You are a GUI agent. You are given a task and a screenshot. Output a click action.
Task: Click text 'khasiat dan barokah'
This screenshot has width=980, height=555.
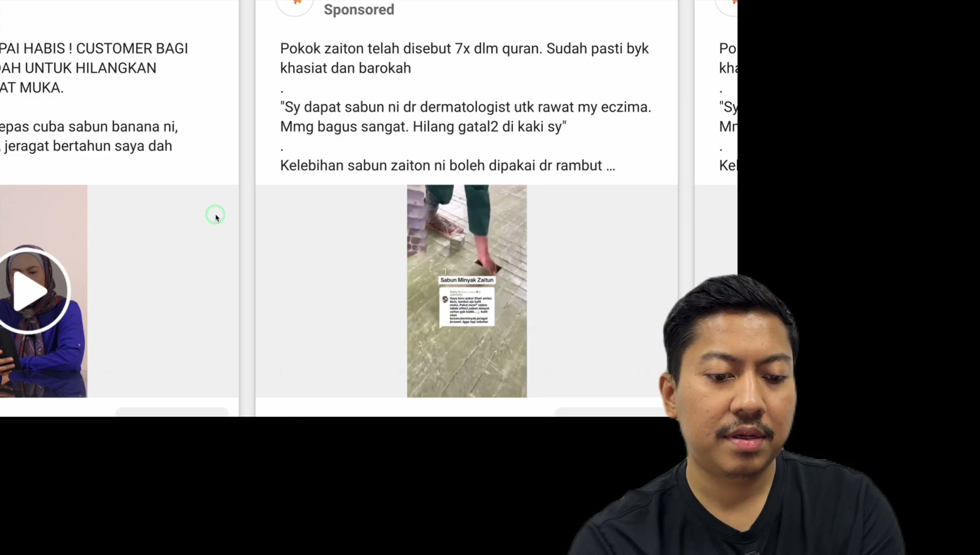pyautogui.click(x=346, y=68)
